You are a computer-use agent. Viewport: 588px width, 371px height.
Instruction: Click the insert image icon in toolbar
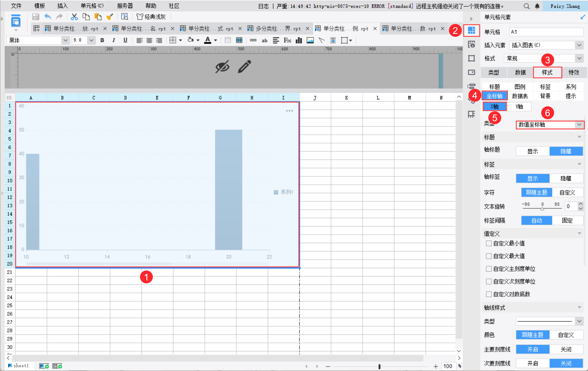[x=310, y=40]
